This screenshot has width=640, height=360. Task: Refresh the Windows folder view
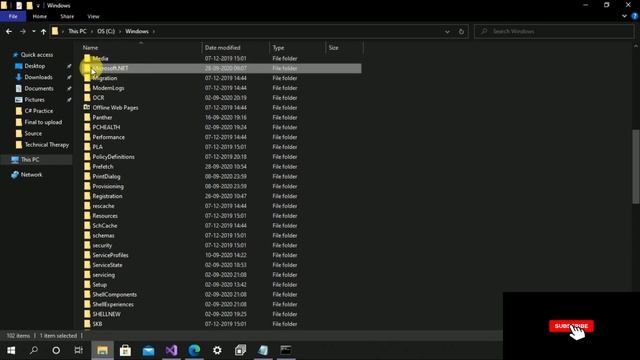pos(461,31)
